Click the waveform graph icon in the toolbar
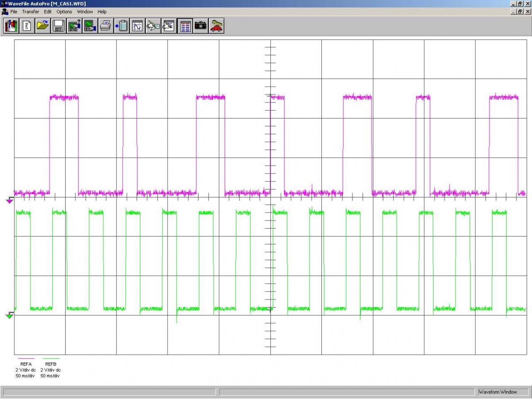532x399 pixels. (x=137, y=26)
